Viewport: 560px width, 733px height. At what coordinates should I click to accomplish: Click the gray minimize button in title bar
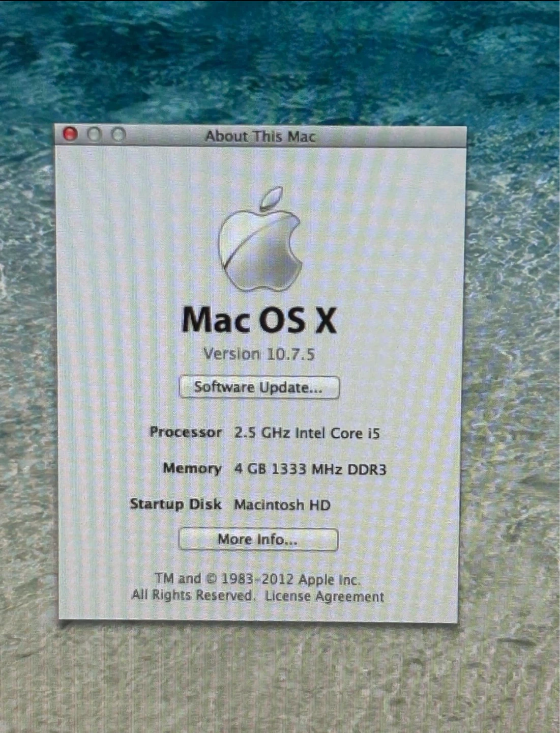tap(95, 134)
